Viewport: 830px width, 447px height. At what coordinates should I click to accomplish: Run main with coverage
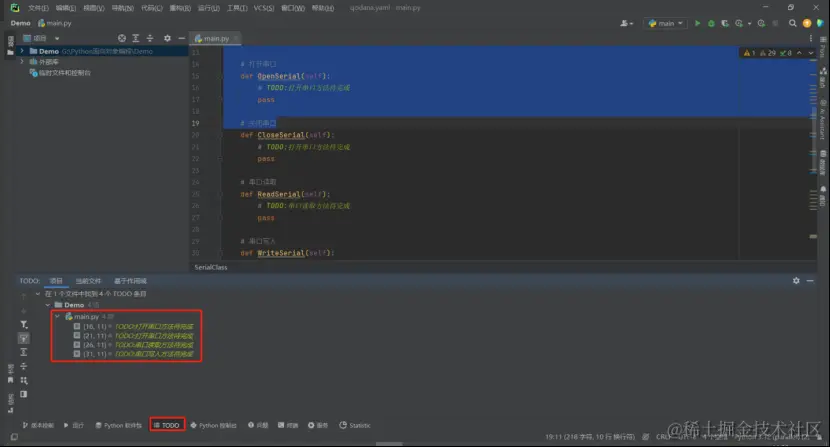tap(725, 23)
